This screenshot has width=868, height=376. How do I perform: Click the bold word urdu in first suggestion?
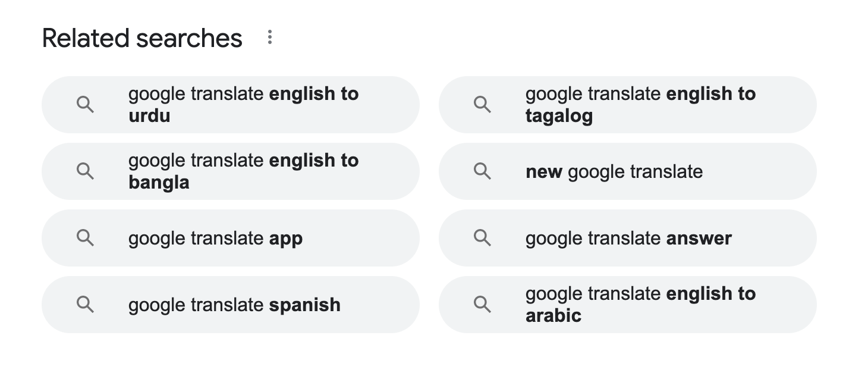pos(149,115)
